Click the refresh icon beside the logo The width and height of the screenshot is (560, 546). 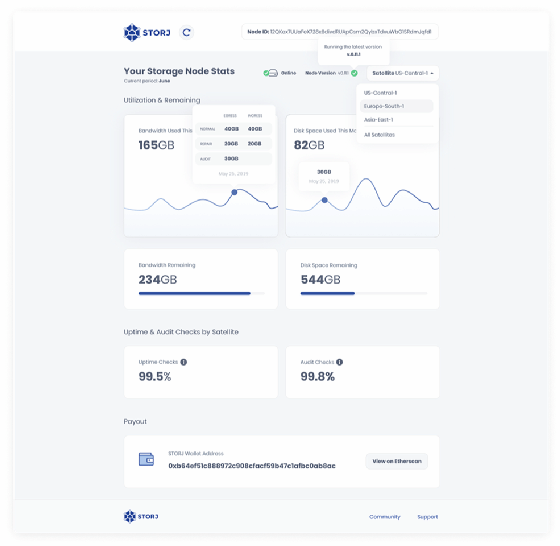(186, 32)
